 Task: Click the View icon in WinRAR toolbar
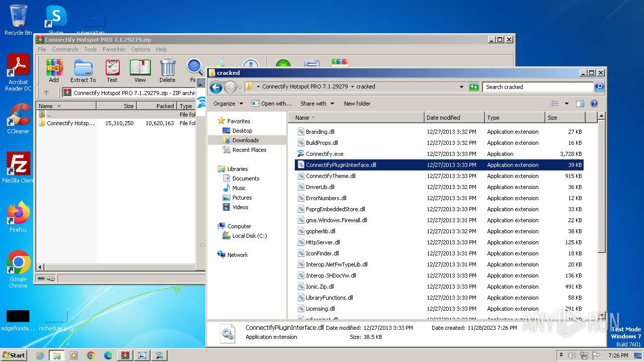point(140,70)
